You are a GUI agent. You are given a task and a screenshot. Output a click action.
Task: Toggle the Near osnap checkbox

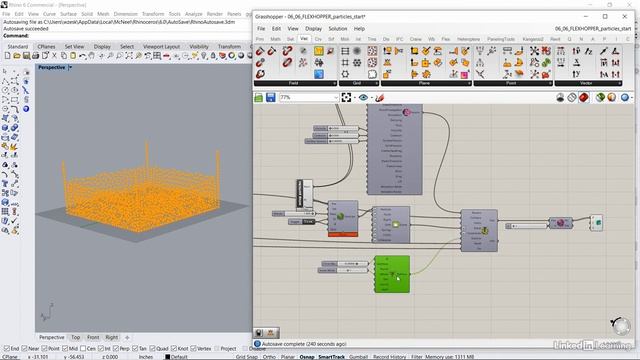[x=24, y=349]
